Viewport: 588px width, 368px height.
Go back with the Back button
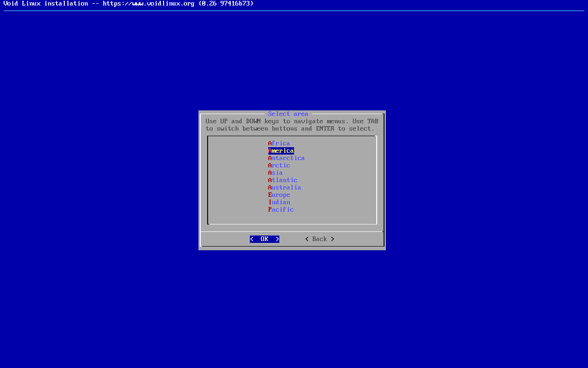(320, 239)
